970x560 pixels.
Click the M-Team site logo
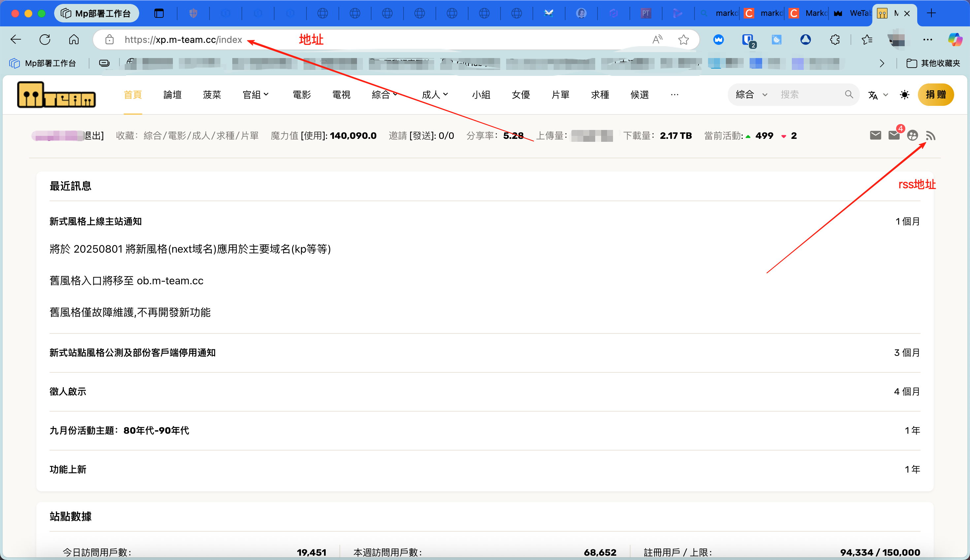pyautogui.click(x=56, y=95)
